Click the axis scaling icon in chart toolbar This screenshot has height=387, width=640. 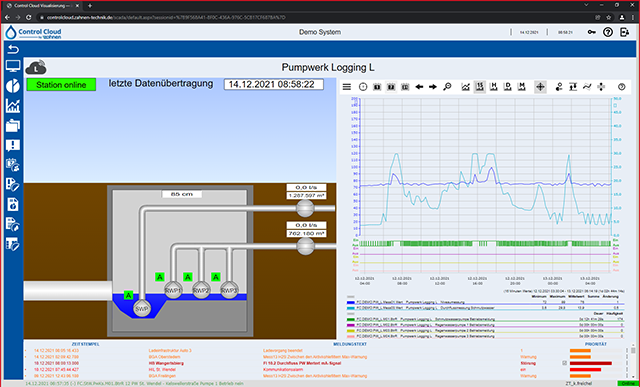(573, 87)
